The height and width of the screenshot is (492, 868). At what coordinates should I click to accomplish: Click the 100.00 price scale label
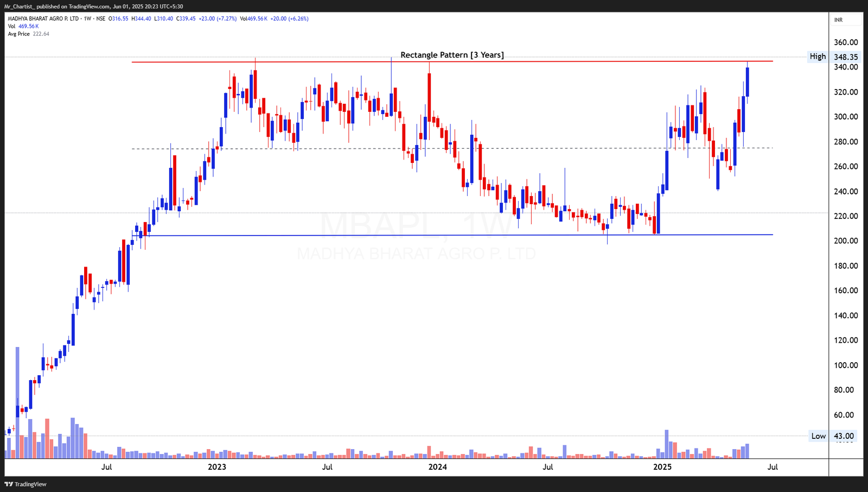point(846,365)
